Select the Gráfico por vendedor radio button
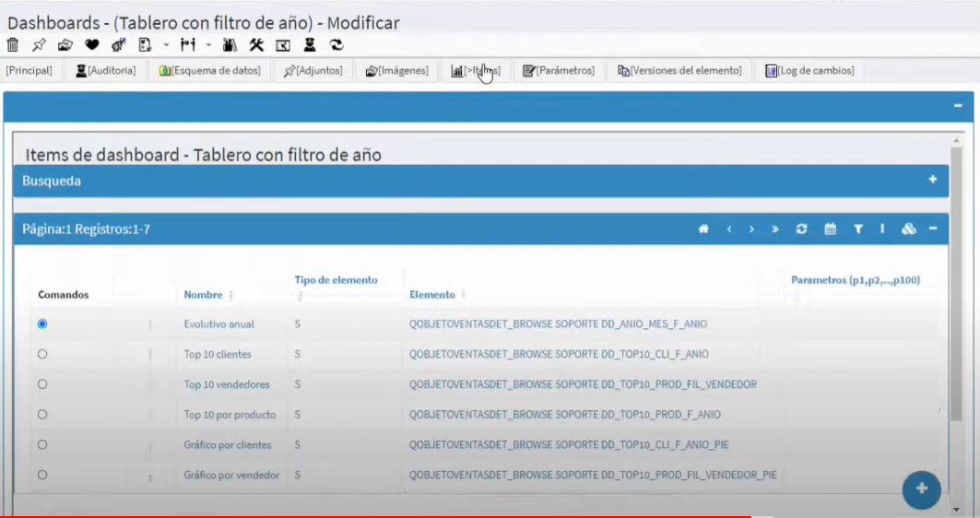The width and height of the screenshot is (980, 518). (x=42, y=475)
